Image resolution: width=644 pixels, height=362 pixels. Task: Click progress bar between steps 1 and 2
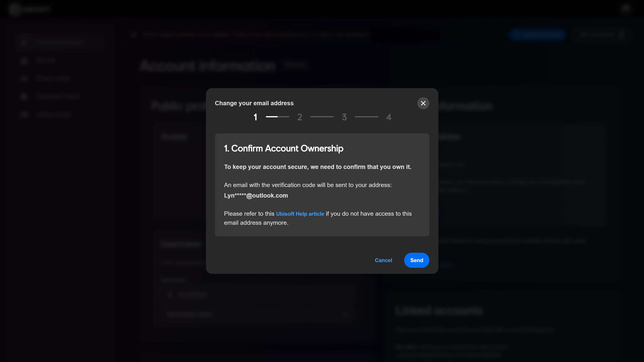point(277,117)
